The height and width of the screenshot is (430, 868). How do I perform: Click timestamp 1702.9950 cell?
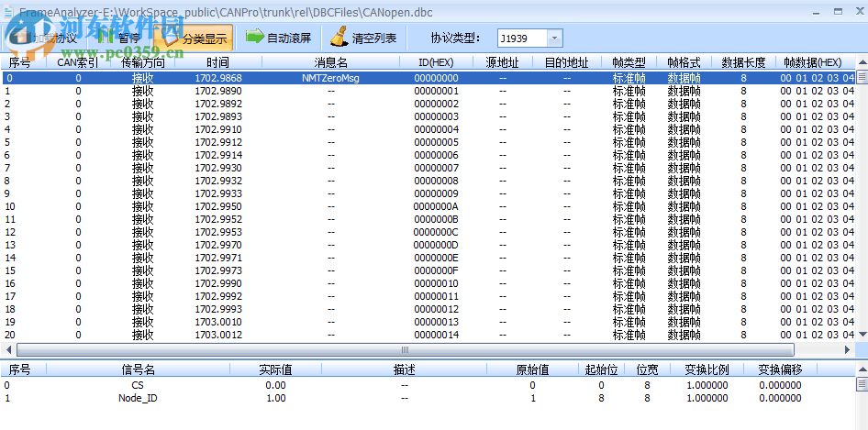[218, 206]
